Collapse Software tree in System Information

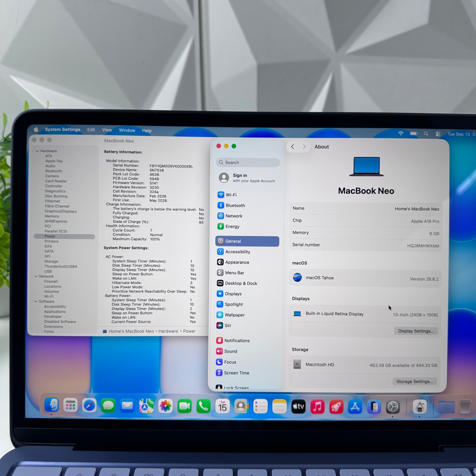36,301
